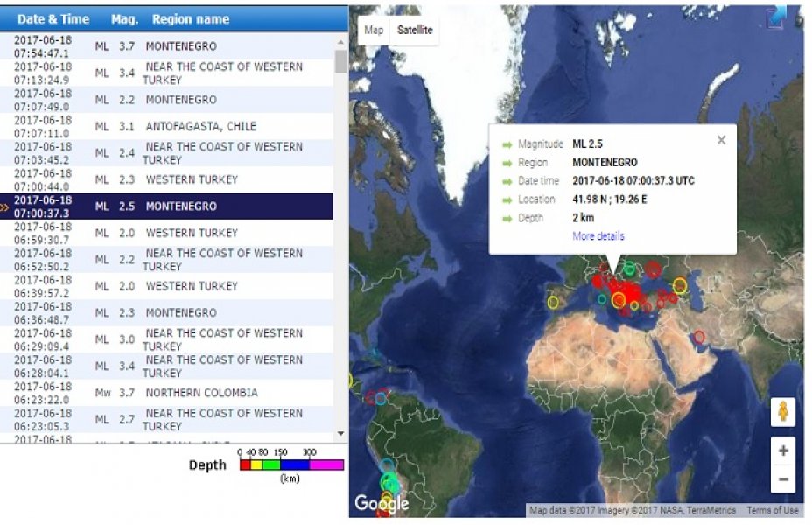The image size is (812, 525).
Task: Close the earthquake info popup
Action: (721, 140)
